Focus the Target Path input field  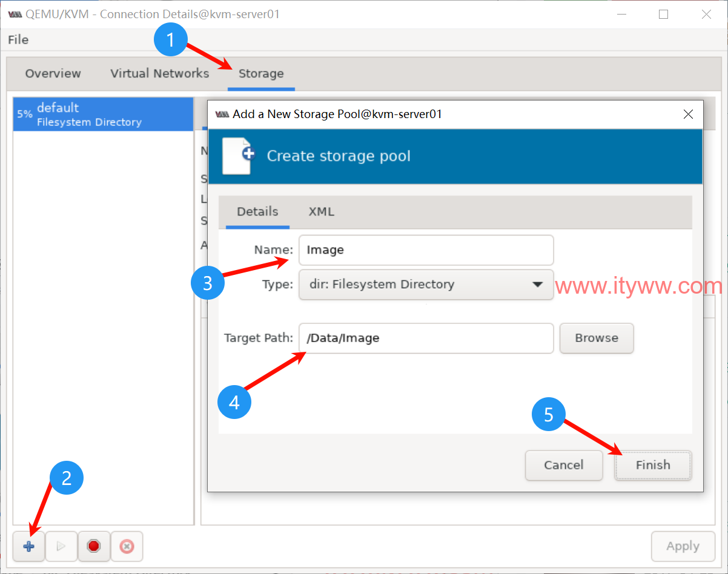click(x=426, y=338)
